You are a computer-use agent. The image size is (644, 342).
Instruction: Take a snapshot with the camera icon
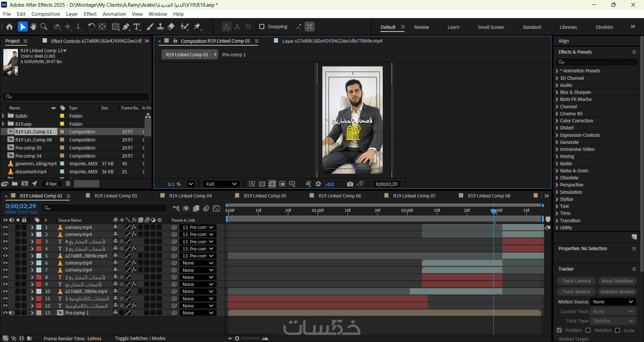[350, 184]
